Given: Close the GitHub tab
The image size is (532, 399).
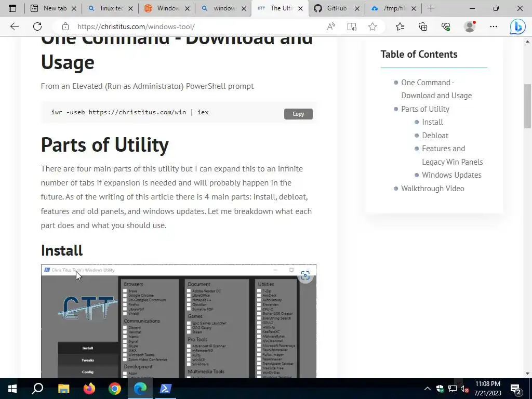Looking at the screenshot, I should point(357,8).
